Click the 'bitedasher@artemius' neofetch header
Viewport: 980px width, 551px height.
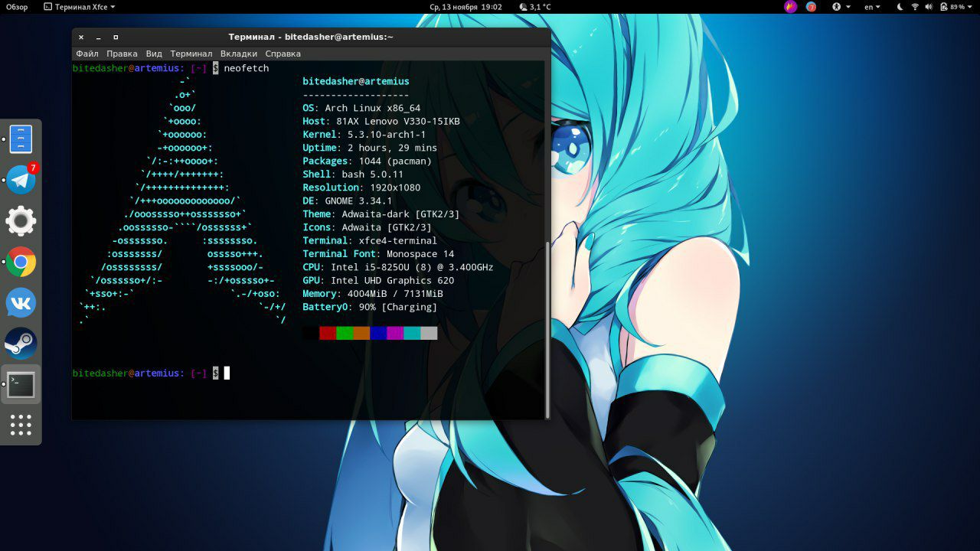pyautogui.click(x=356, y=81)
